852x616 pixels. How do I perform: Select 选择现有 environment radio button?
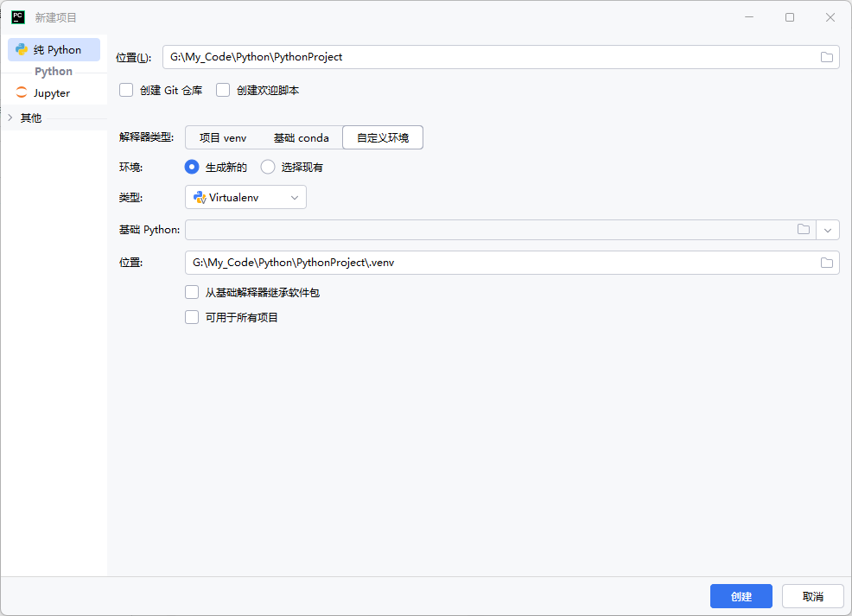(268, 167)
